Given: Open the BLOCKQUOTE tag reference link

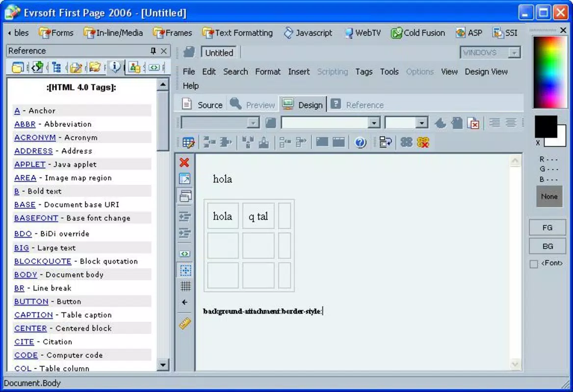Looking at the screenshot, I should 43,261.
